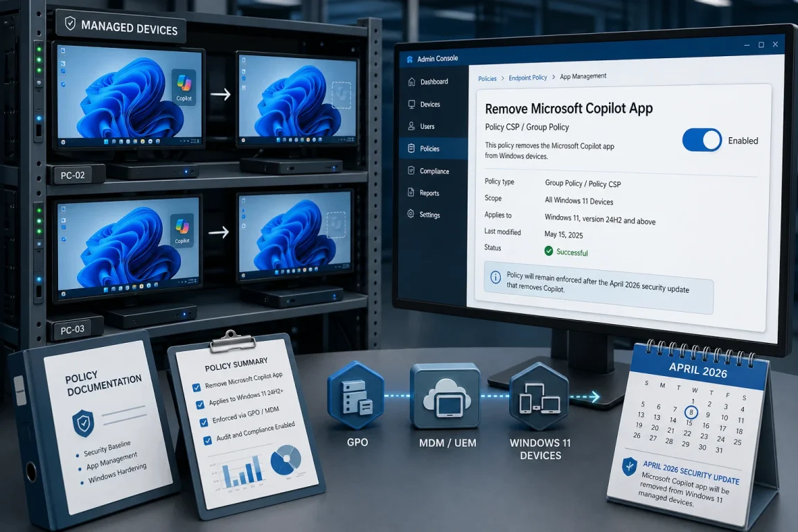Toggle Audit and Compliance Enabled checkbox
The width and height of the screenshot is (798, 532).
[207, 441]
